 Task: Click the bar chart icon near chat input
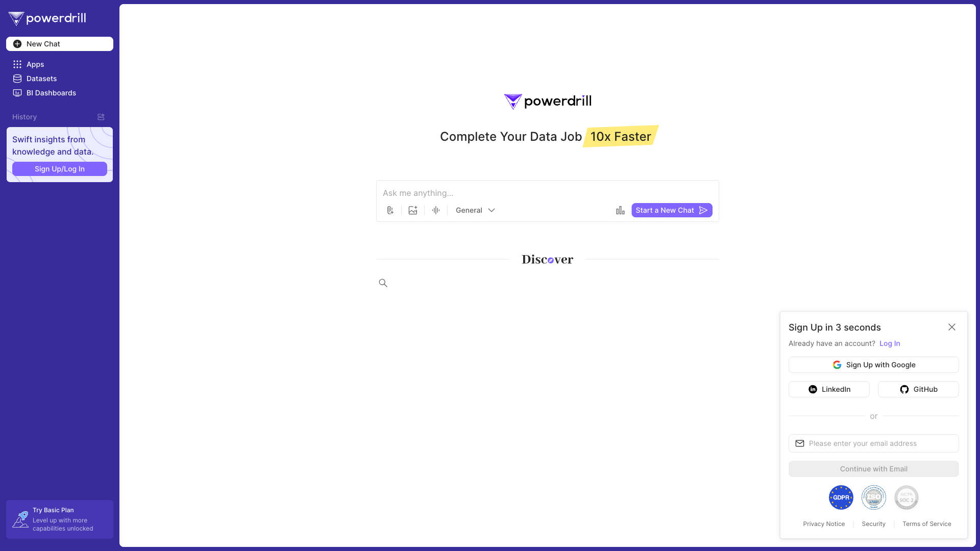pos(620,210)
